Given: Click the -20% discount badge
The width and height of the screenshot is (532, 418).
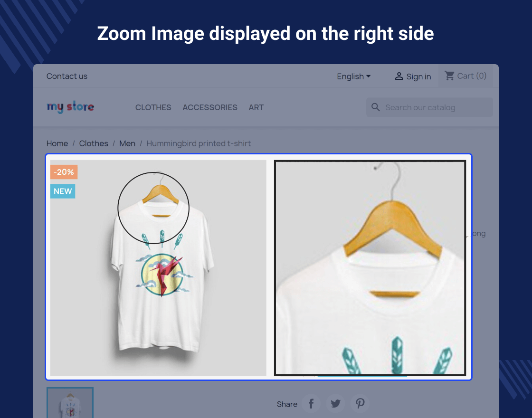Looking at the screenshot, I should [x=64, y=172].
